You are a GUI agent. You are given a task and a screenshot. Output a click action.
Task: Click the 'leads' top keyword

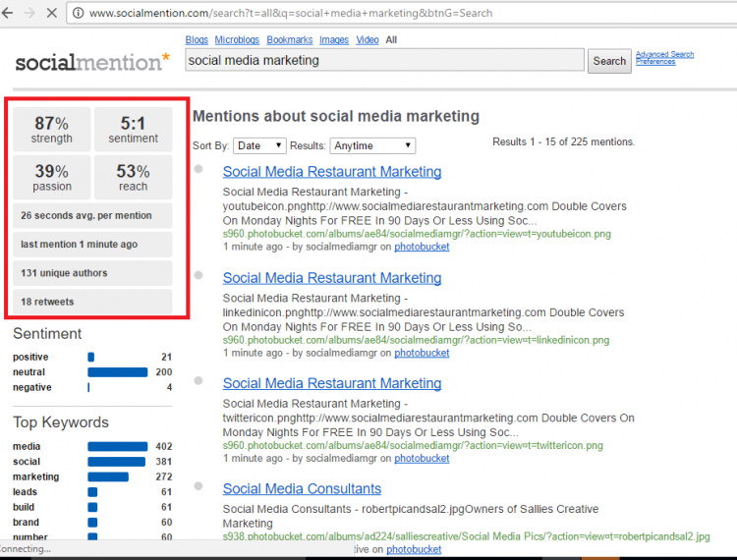[25, 492]
